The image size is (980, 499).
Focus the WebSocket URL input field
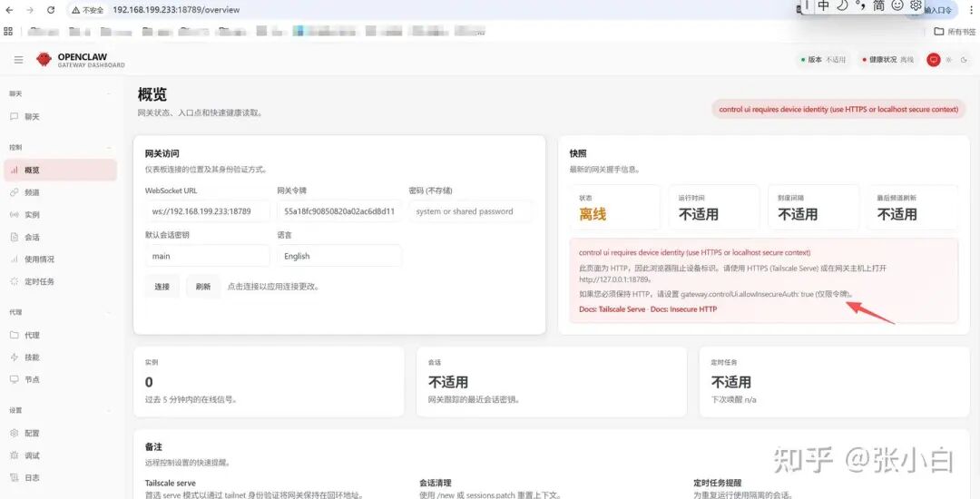(x=208, y=211)
